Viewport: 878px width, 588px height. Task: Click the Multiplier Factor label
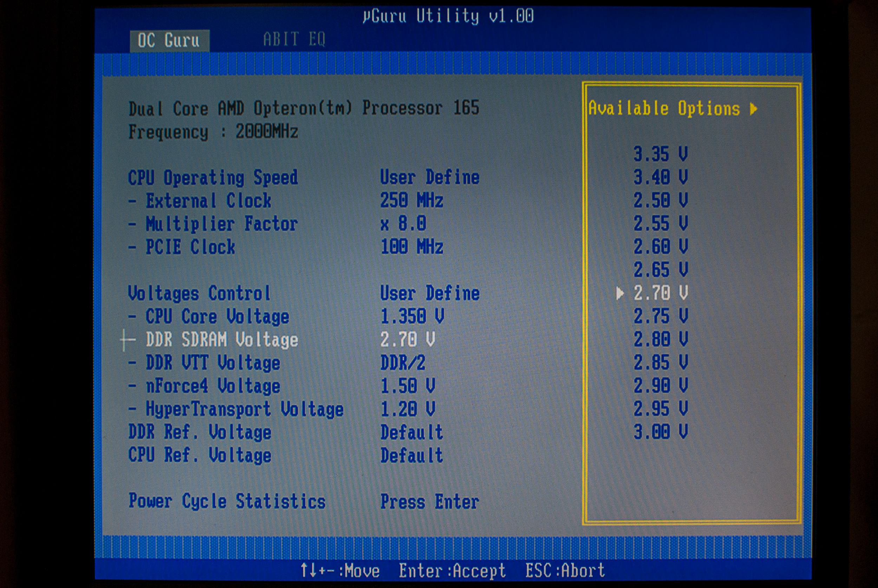point(222,224)
